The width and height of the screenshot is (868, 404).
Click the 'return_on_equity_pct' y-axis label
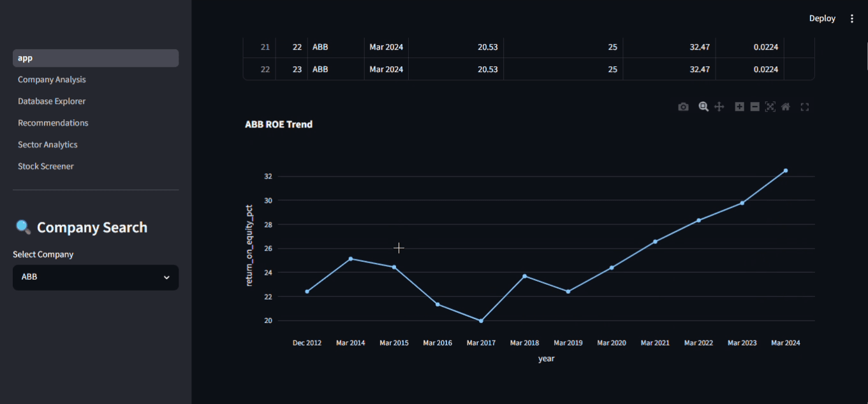pos(249,245)
